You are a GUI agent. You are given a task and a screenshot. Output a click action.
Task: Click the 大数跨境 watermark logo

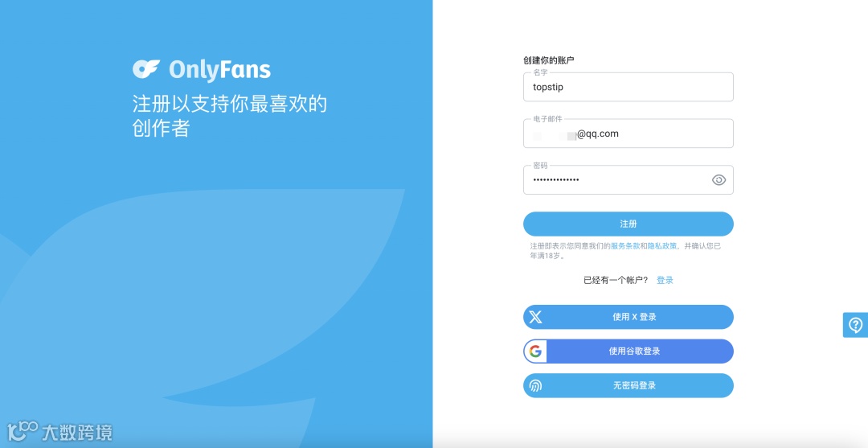(59, 432)
